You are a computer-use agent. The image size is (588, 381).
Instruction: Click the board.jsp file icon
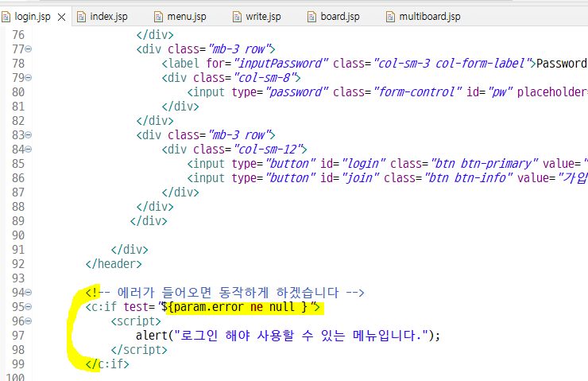(x=312, y=17)
